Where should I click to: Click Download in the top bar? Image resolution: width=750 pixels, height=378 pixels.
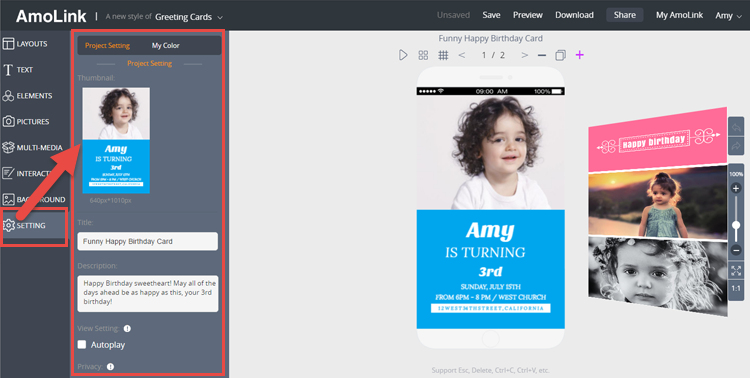(574, 15)
